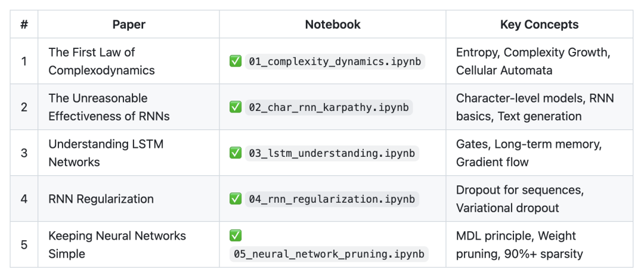Open 01_complexity_dynamics.ipynb notebook

(335, 61)
